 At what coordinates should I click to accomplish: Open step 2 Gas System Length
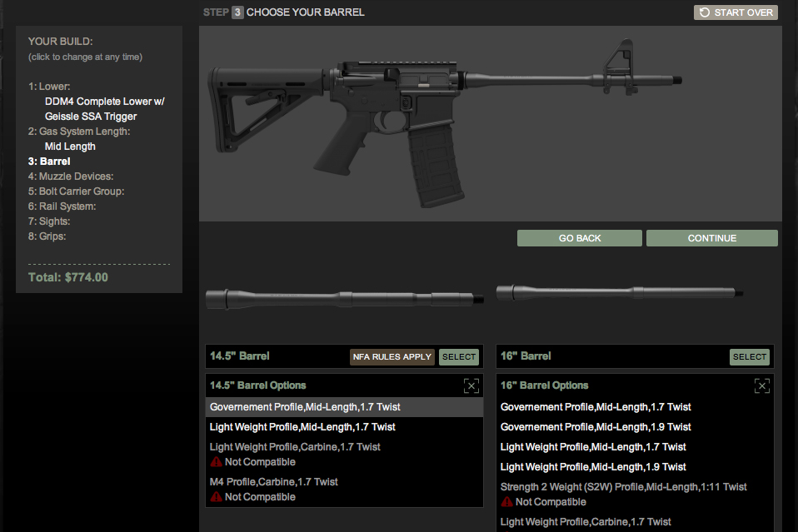click(79, 132)
